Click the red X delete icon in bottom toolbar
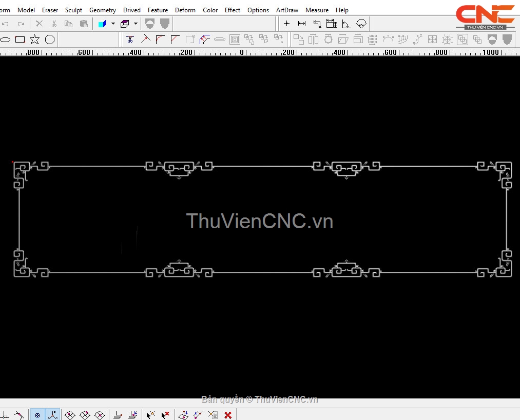 pos(228,415)
